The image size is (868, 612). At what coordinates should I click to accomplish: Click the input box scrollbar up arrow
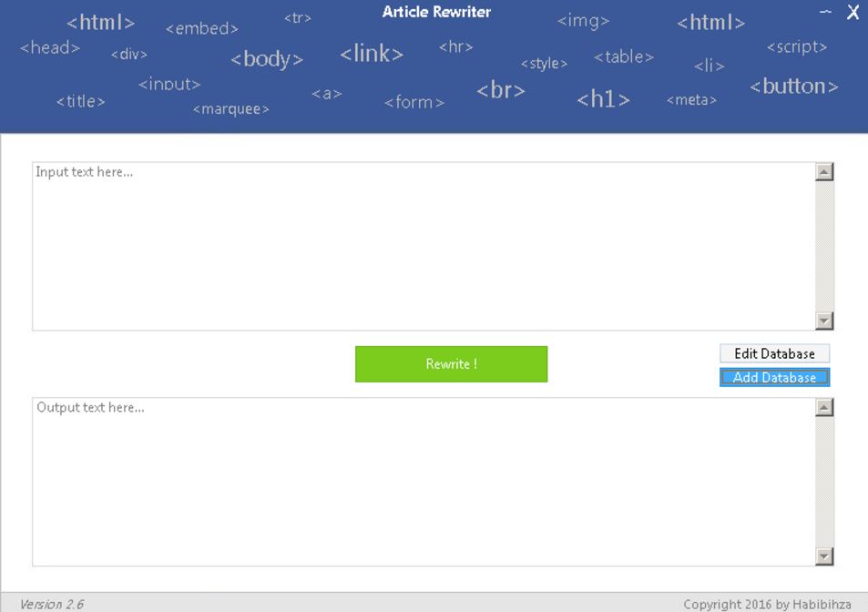pos(822,170)
